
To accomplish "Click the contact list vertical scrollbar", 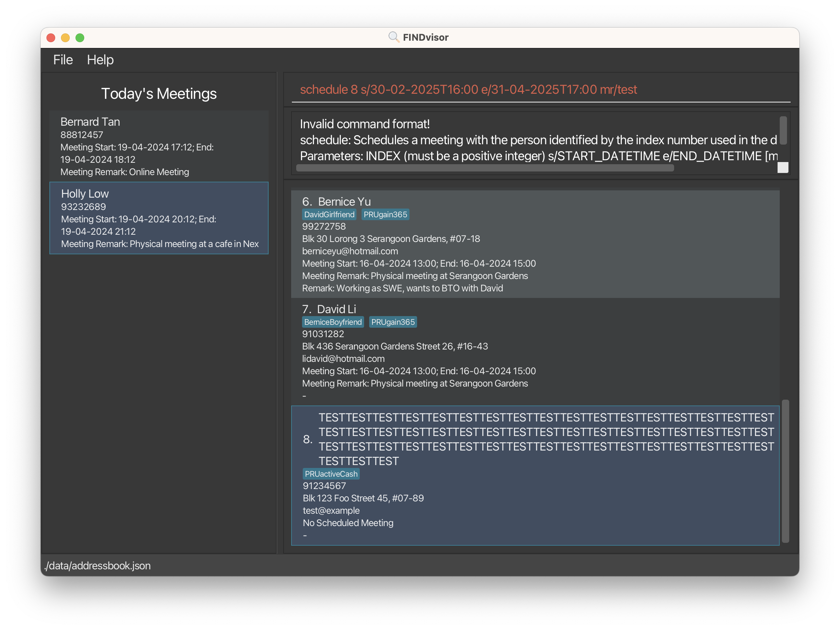I will click(x=785, y=471).
